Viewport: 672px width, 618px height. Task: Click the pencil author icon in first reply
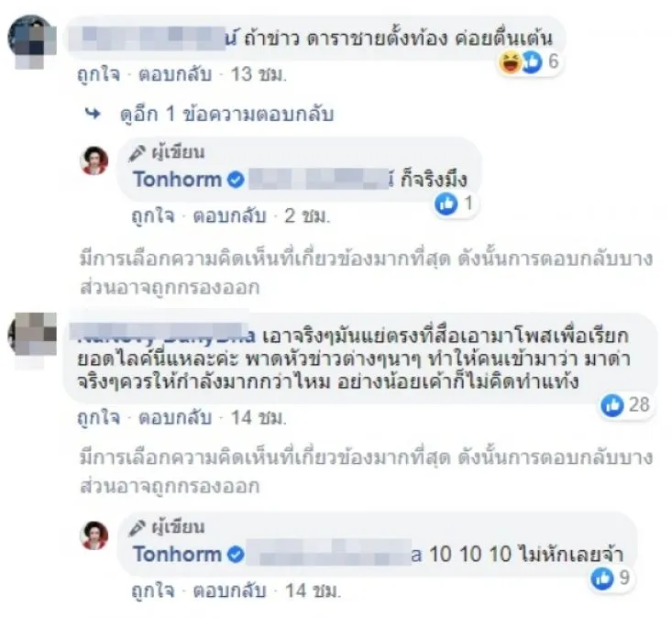139,152
